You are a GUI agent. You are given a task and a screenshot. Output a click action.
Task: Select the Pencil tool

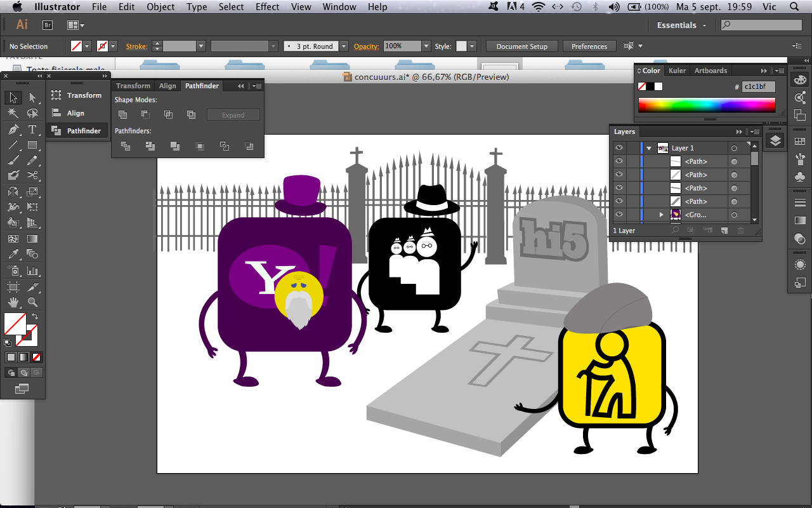pos(32,160)
